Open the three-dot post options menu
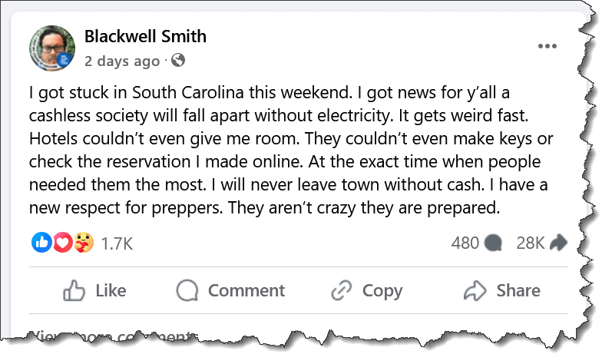Image resolution: width=612 pixels, height=364 pixels. (x=547, y=46)
